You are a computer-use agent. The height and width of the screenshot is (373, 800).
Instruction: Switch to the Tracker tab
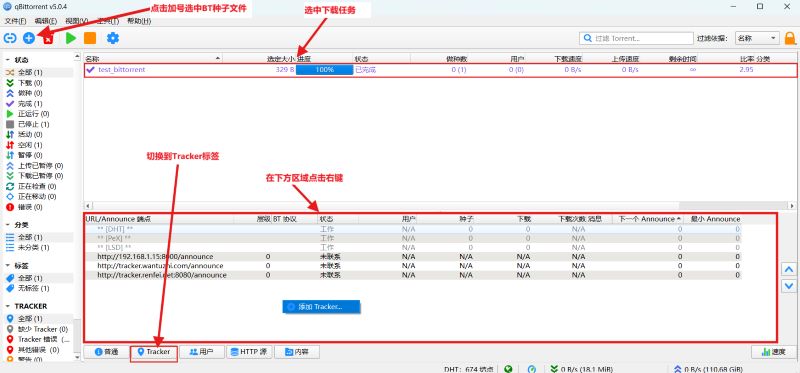point(154,352)
